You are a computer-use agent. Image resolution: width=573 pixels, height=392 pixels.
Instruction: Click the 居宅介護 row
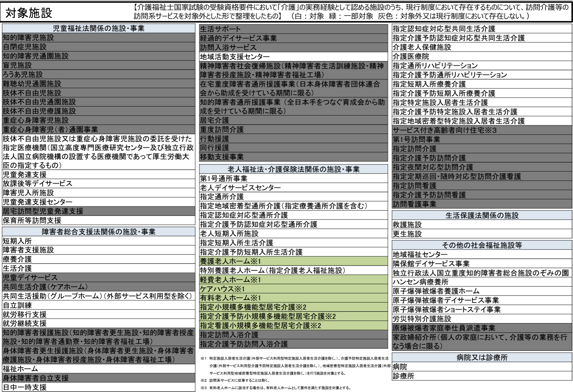pos(293,120)
